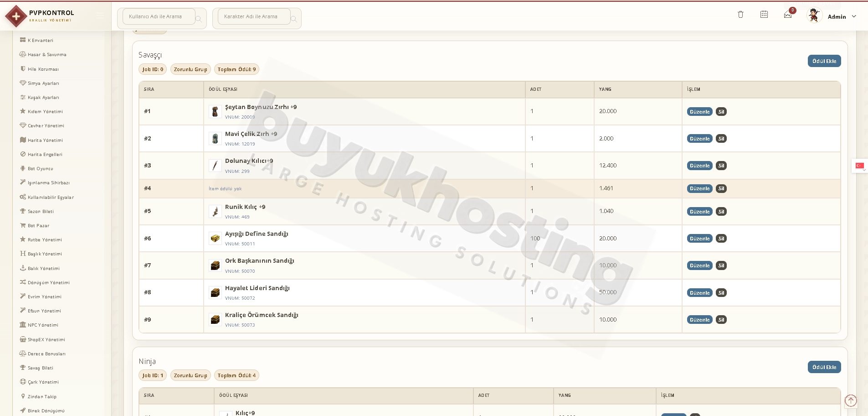The height and width of the screenshot is (416, 868).
Task: Click the 'Job ID: 1' badge
Action: click(x=153, y=375)
